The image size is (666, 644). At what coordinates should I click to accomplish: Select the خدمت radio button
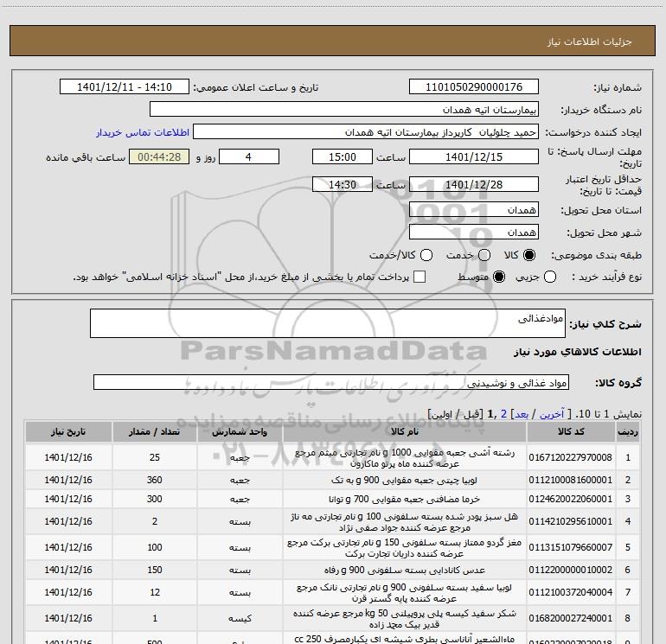(484, 255)
